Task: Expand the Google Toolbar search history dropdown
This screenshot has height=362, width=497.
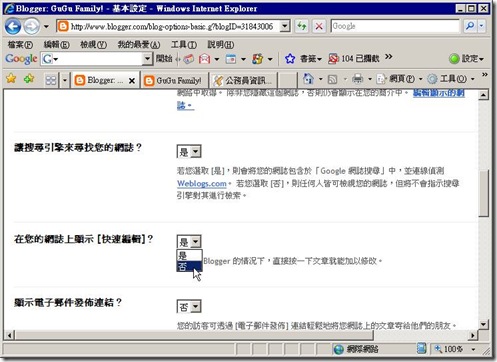Action: coord(147,59)
